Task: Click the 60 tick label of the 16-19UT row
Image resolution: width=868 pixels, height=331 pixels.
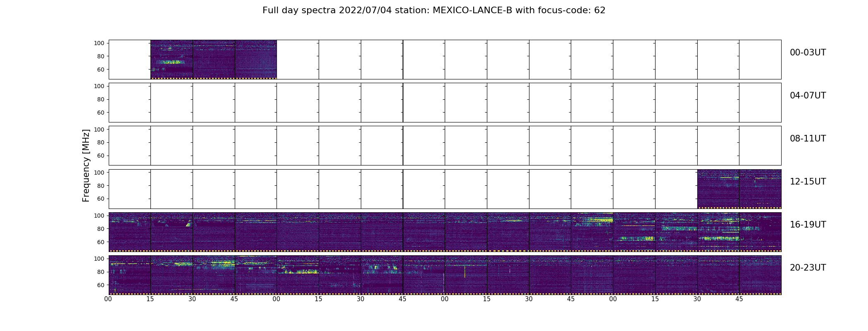Action: click(x=101, y=242)
